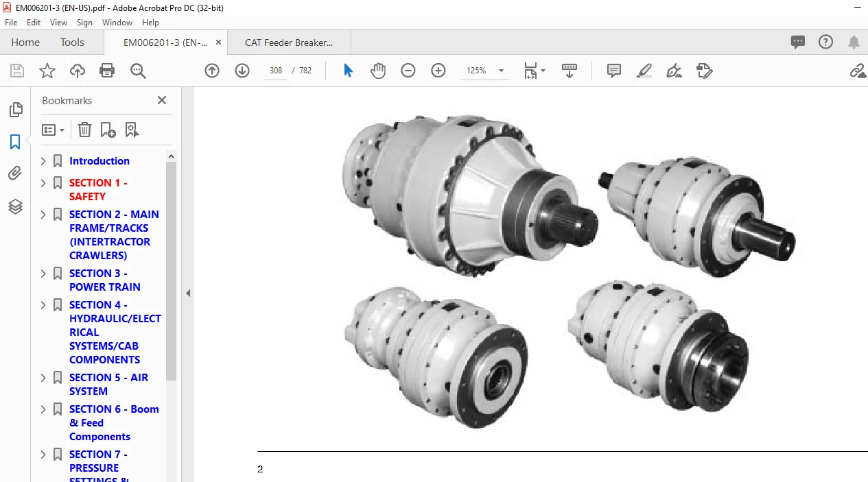
Task: Close the EM006201-3 document tab
Action: (x=219, y=43)
